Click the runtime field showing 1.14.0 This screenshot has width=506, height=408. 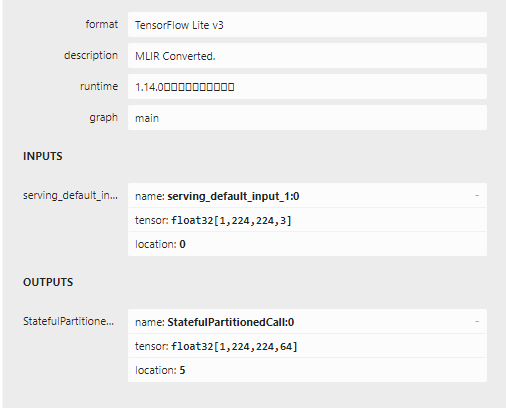pos(307,87)
